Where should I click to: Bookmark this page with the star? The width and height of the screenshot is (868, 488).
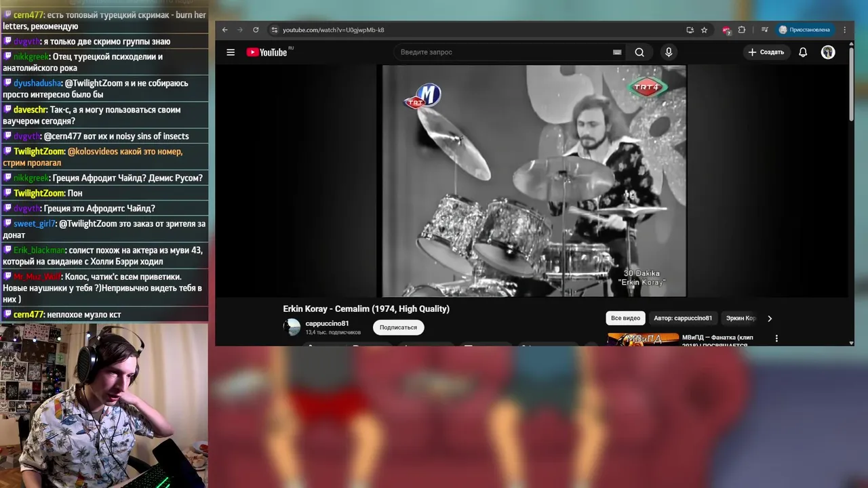click(704, 30)
